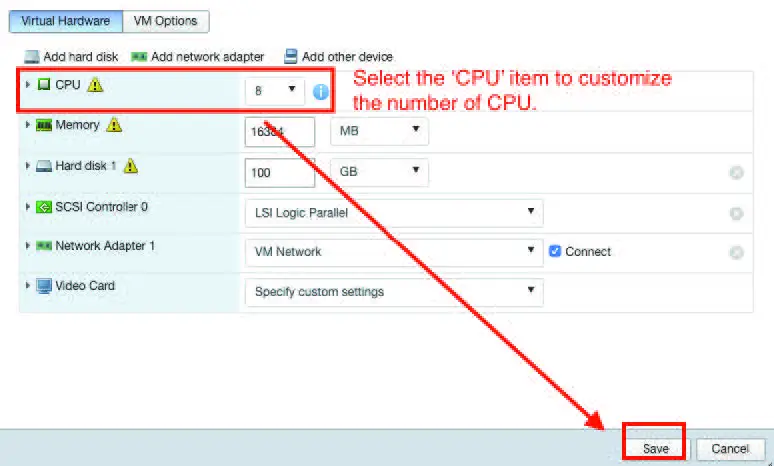
Task: Expand the Video Card settings row
Action: click(x=27, y=286)
